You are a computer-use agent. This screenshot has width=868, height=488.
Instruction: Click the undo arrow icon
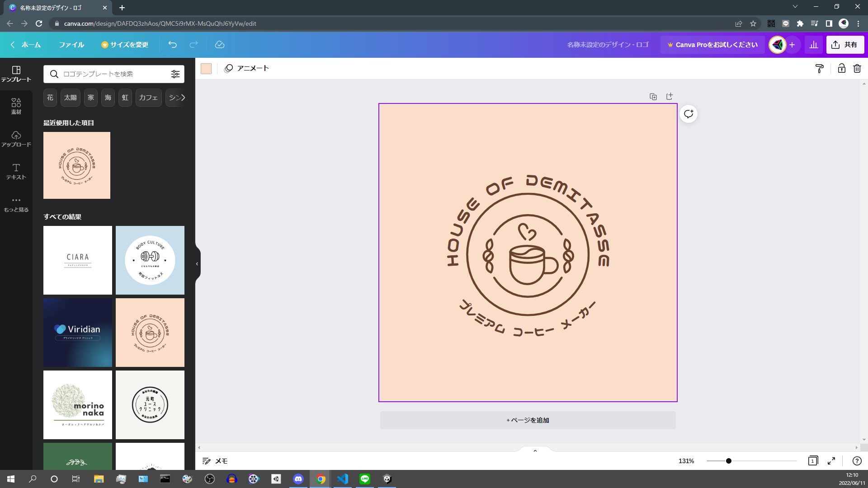pyautogui.click(x=172, y=44)
